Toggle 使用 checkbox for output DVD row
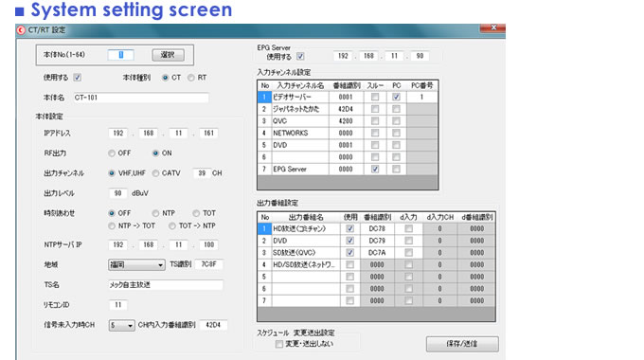This screenshot has height=360, width=644. [349, 241]
